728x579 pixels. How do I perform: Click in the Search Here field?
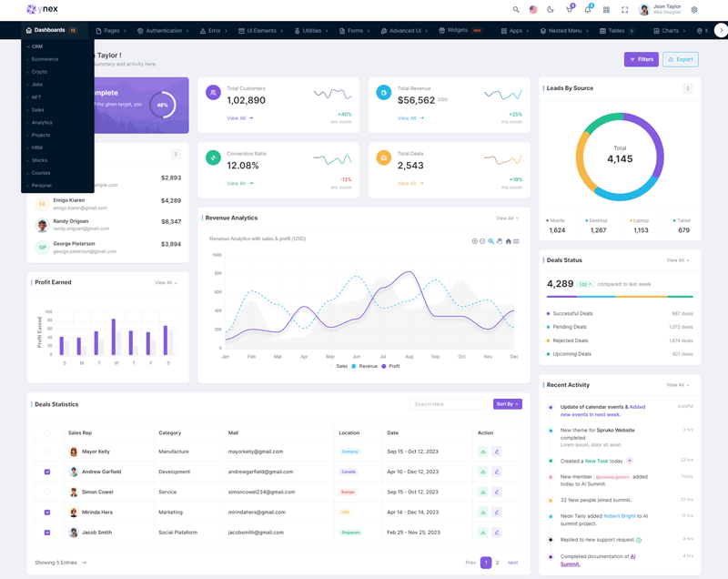pyautogui.click(x=448, y=404)
